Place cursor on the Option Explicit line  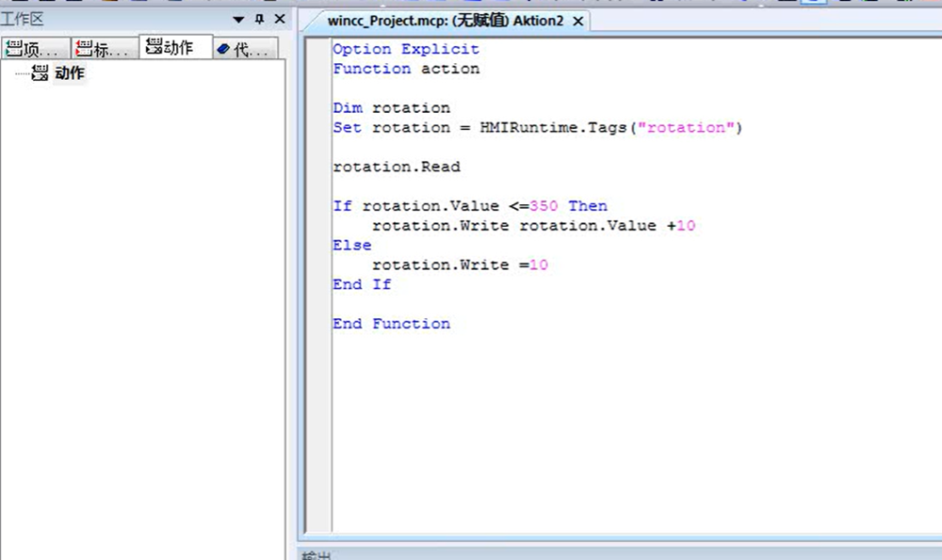405,49
